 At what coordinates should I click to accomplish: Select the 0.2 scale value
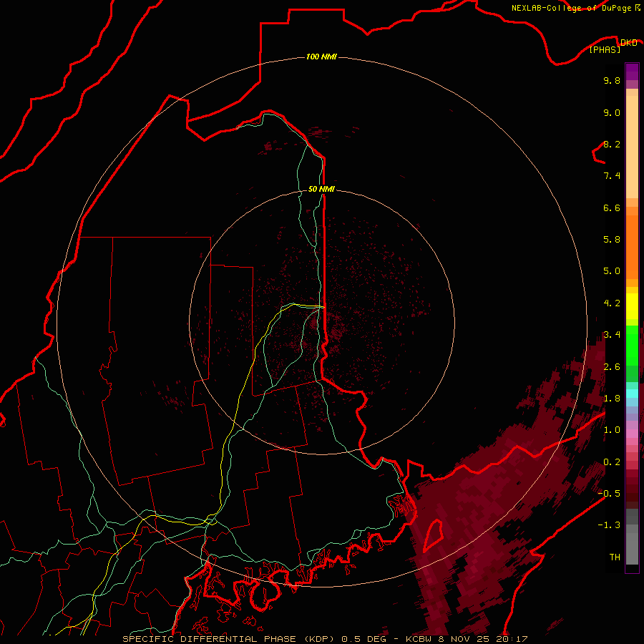tap(612, 462)
